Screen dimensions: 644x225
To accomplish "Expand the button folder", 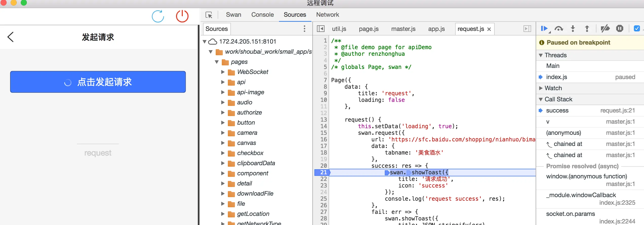I will coord(223,123).
